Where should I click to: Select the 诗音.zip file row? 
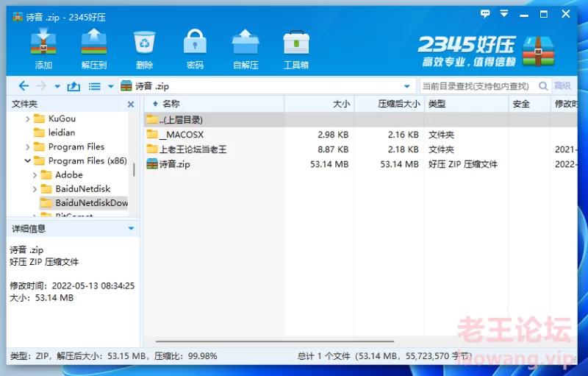[361, 164]
